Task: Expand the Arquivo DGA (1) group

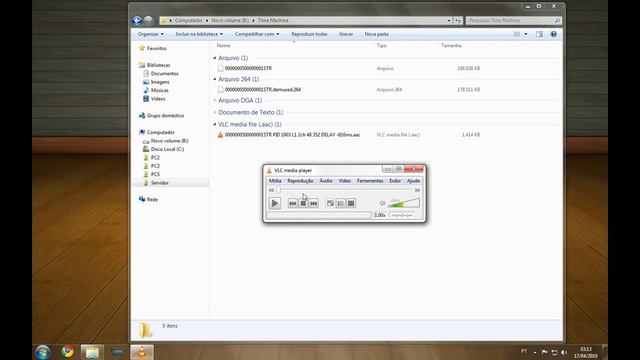Action: (x=215, y=100)
